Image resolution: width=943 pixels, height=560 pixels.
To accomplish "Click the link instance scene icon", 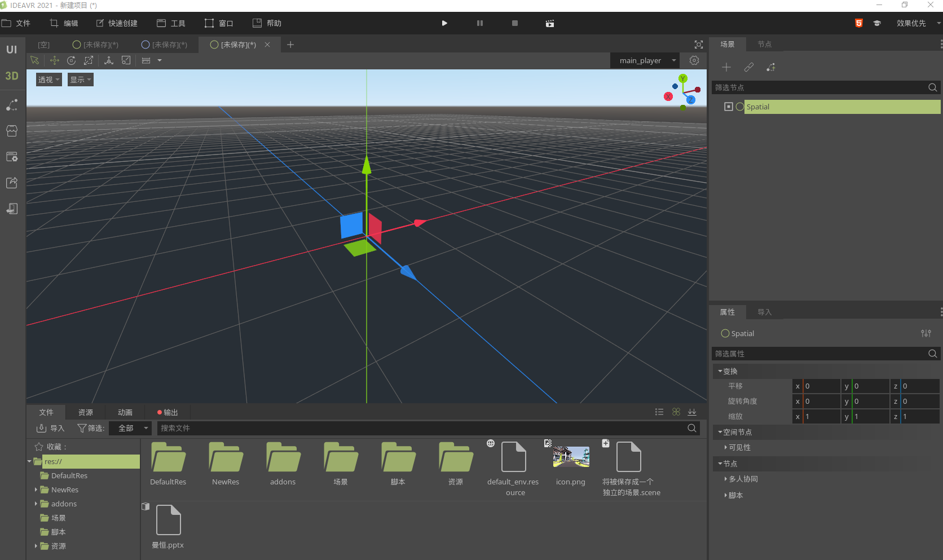I will pos(748,67).
